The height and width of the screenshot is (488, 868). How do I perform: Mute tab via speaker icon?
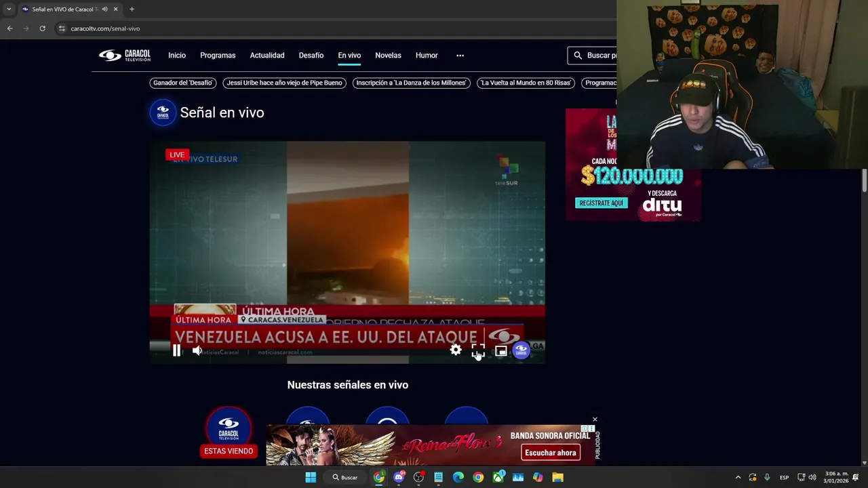104,9
